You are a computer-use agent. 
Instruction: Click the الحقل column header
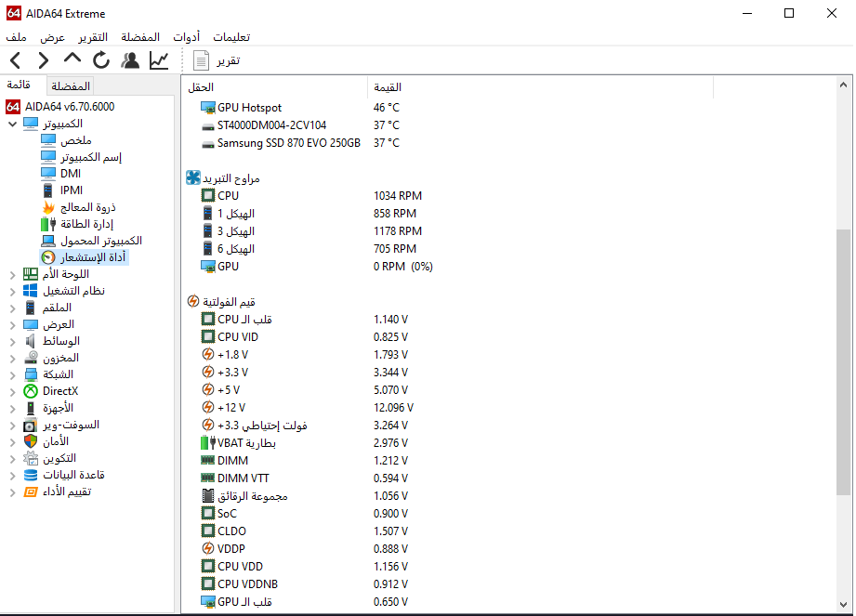tap(274, 87)
